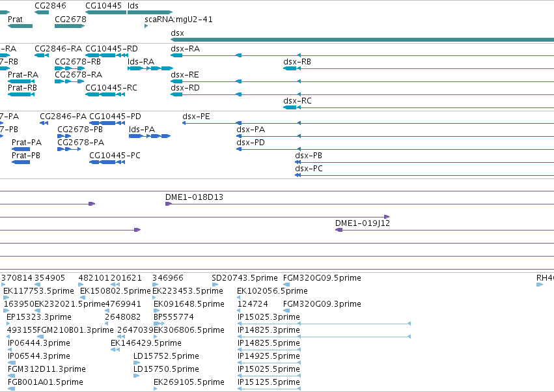Select the CG2846-PA protein label
The height and width of the screenshot is (392, 554).
(63, 117)
